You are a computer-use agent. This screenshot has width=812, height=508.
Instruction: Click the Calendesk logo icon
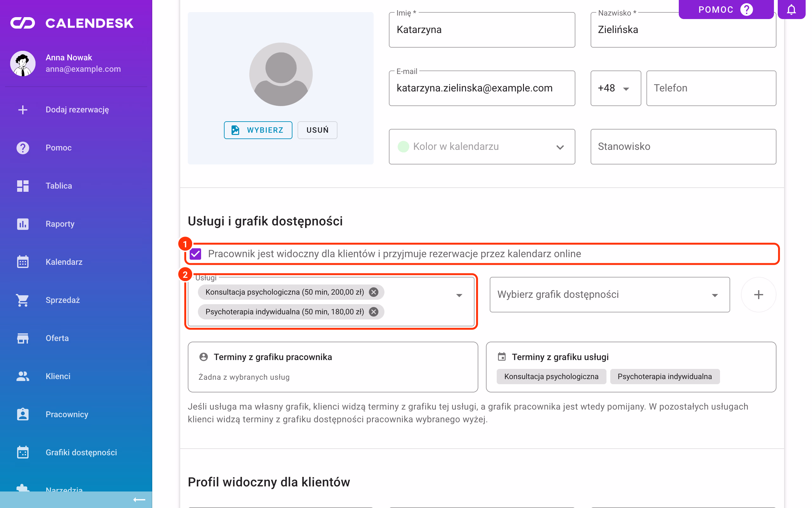(23, 23)
